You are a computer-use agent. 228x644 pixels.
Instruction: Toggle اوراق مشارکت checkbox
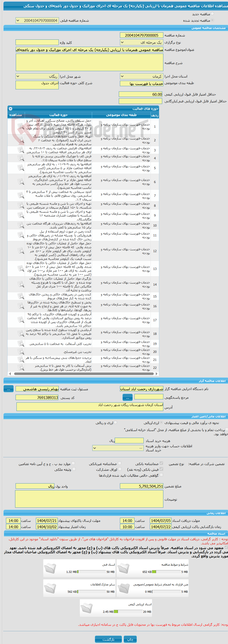click(119, 469)
